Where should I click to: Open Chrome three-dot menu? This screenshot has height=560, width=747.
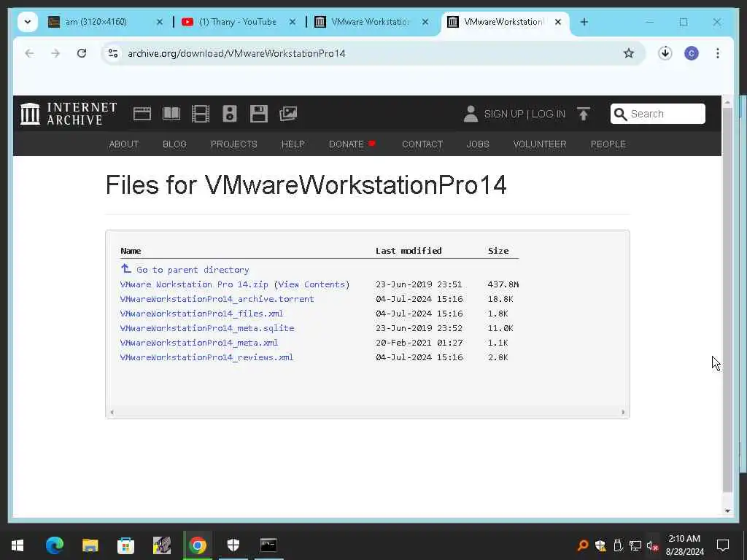click(x=718, y=53)
